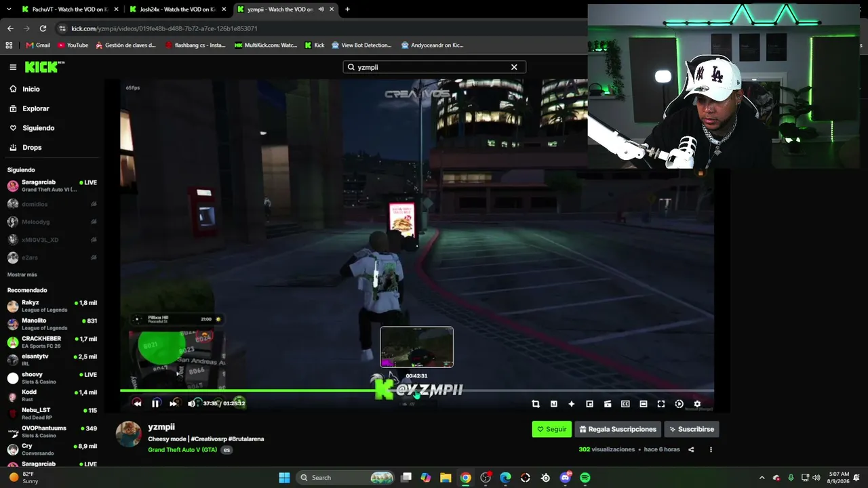
Task: Open the Windows Start menu
Action: point(285,478)
